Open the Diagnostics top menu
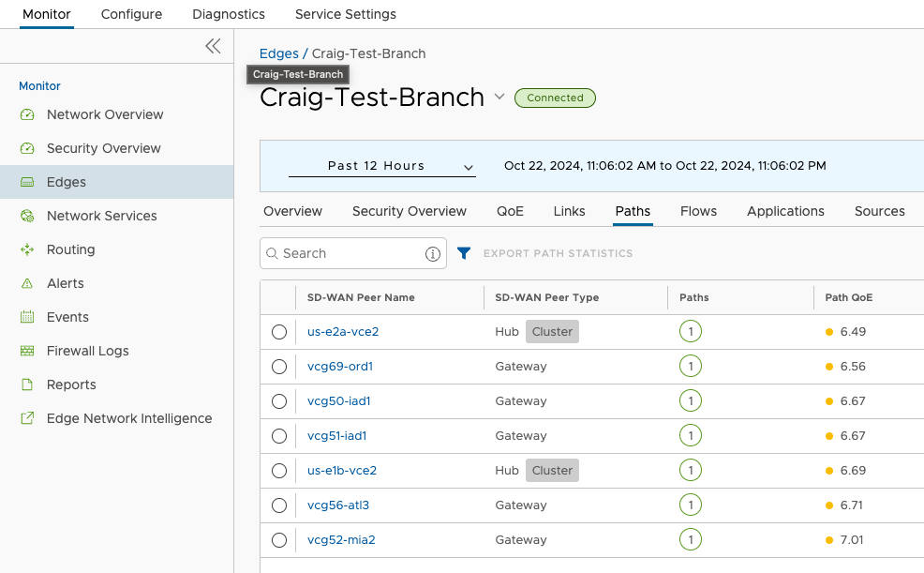Screen dimensions: 924x573 [x=229, y=14]
